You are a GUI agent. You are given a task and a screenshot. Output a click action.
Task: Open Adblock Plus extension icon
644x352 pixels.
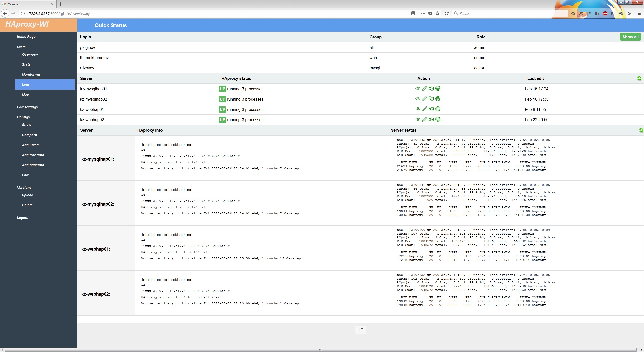pos(605,13)
